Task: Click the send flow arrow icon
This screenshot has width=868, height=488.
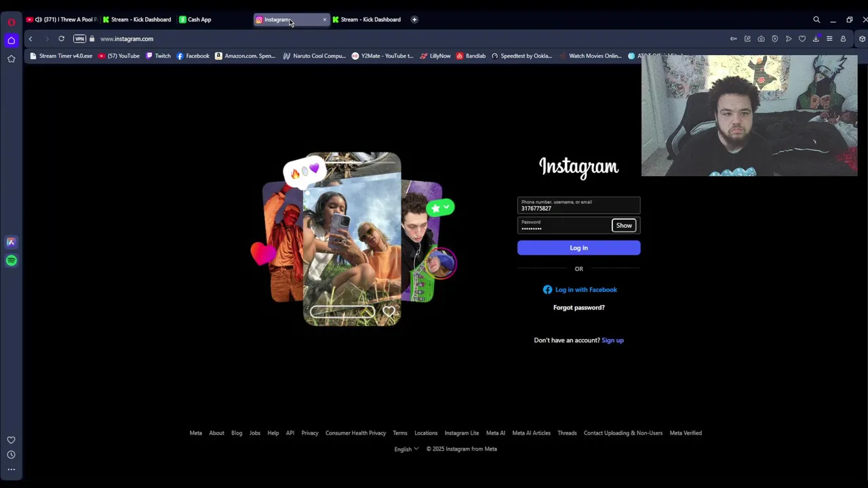Action: 789,39
